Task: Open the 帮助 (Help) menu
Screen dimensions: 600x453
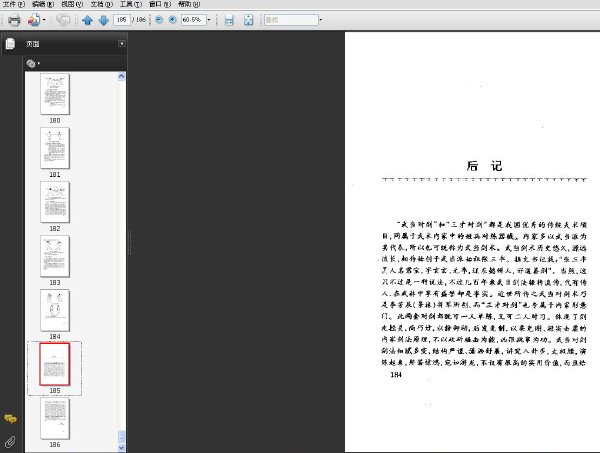Action: (189, 4)
